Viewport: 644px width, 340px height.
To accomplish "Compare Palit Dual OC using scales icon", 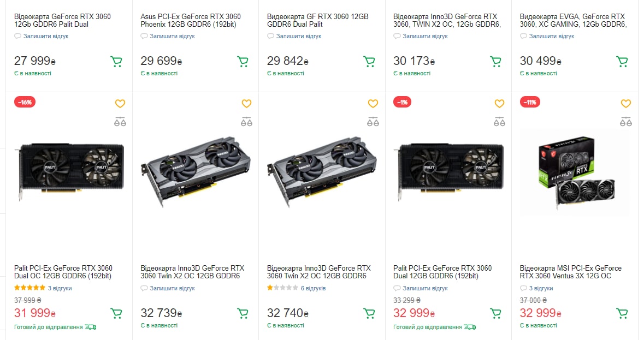I will [120, 122].
